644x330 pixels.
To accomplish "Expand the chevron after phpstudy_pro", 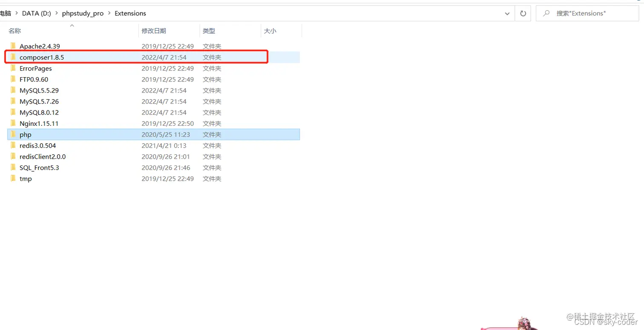I will pyautogui.click(x=109, y=13).
